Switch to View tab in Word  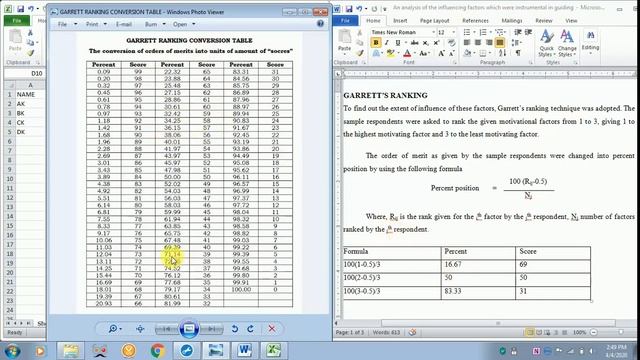click(571, 20)
